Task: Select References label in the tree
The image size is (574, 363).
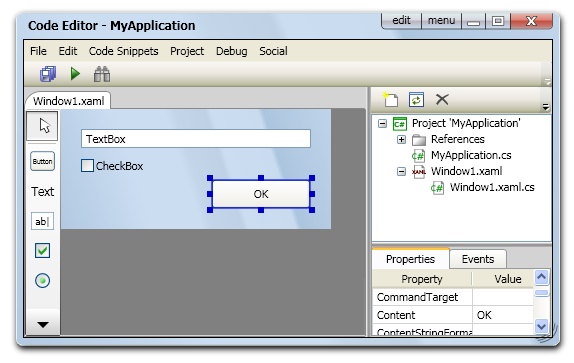Action: 458,139
